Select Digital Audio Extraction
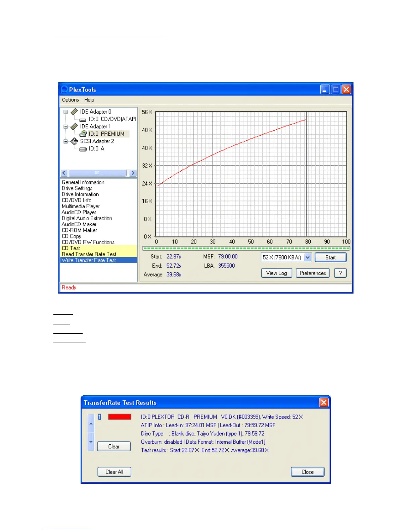Screen dimensions: 411x532 87,218
